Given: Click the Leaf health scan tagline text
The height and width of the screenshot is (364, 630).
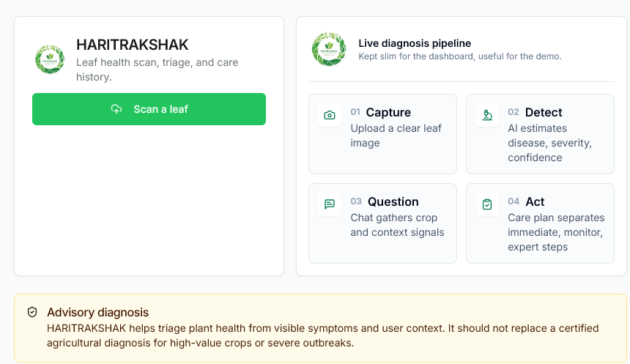Looking at the screenshot, I should 157,70.
